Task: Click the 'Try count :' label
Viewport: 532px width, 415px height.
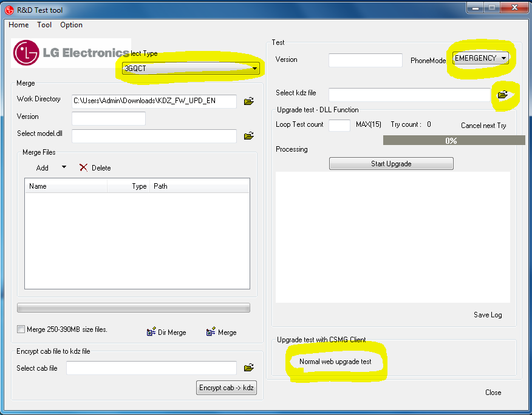Action: click(406, 124)
